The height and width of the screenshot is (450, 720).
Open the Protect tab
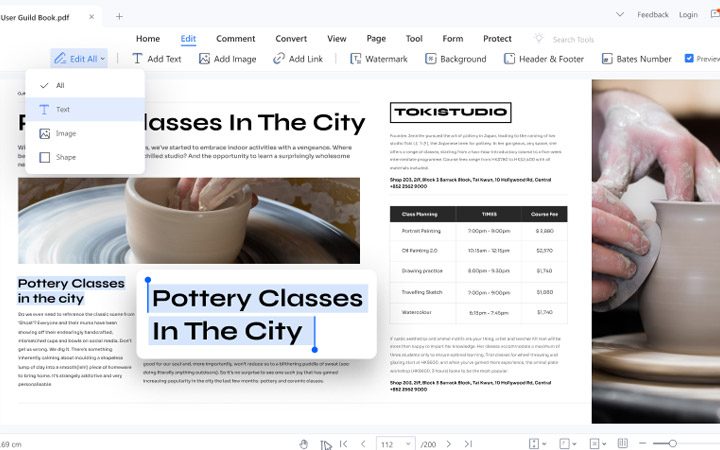[497, 39]
